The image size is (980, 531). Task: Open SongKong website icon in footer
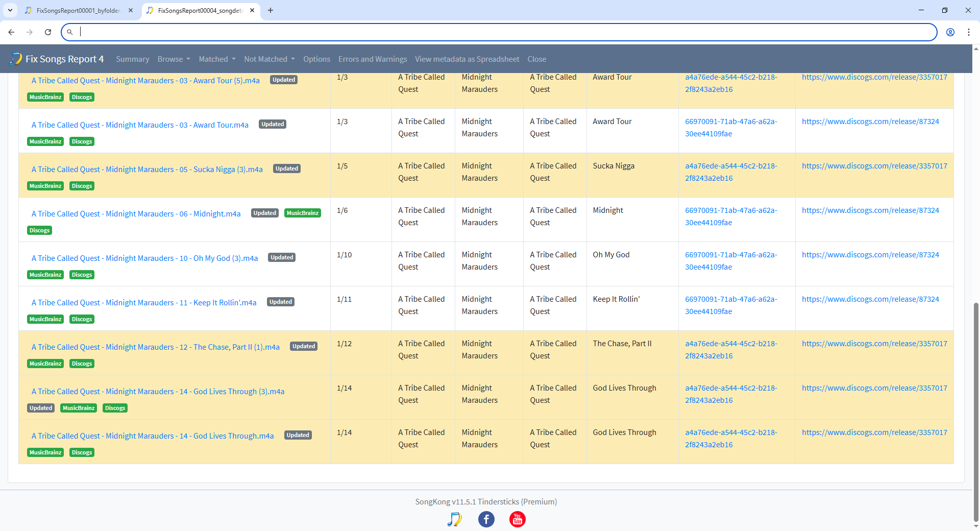tap(454, 519)
